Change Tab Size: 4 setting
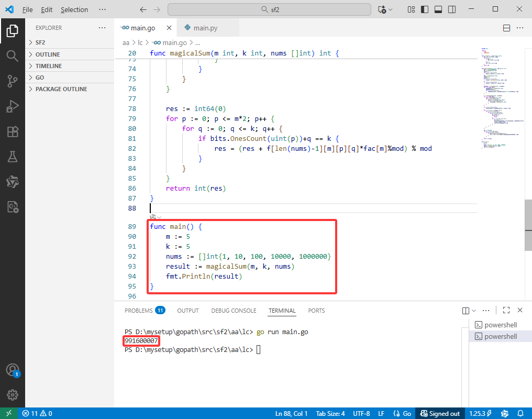 coord(330,413)
